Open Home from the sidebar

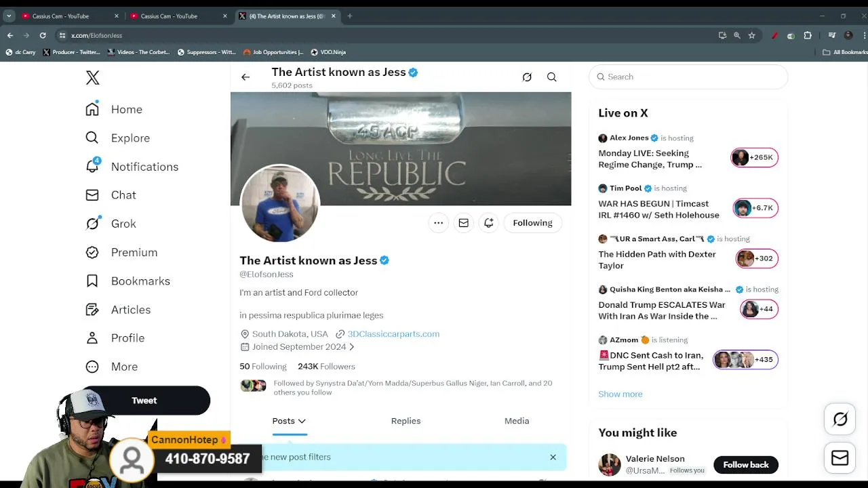[114, 109]
